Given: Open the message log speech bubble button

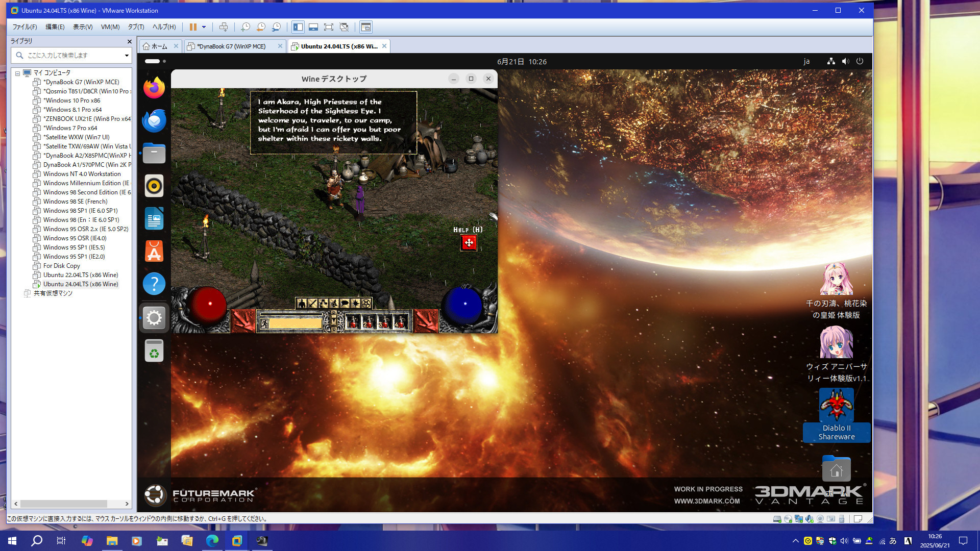Looking at the screenshot, I should 345,304.
